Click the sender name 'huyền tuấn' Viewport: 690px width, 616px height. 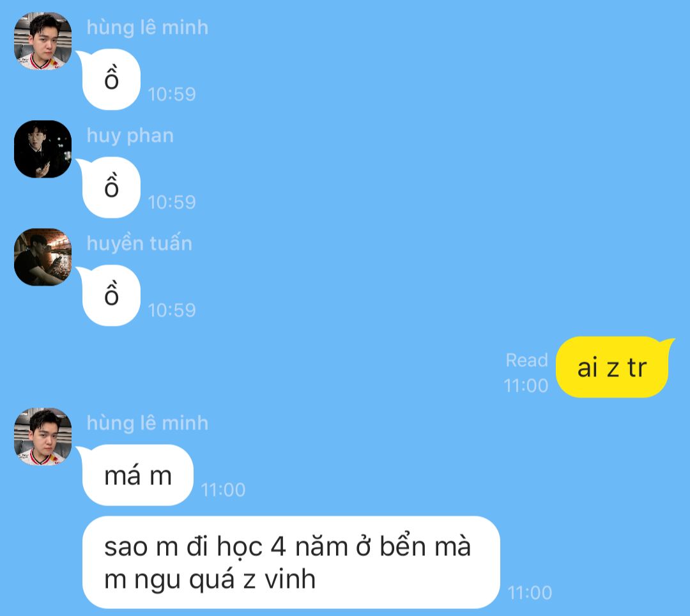[139, 243]
